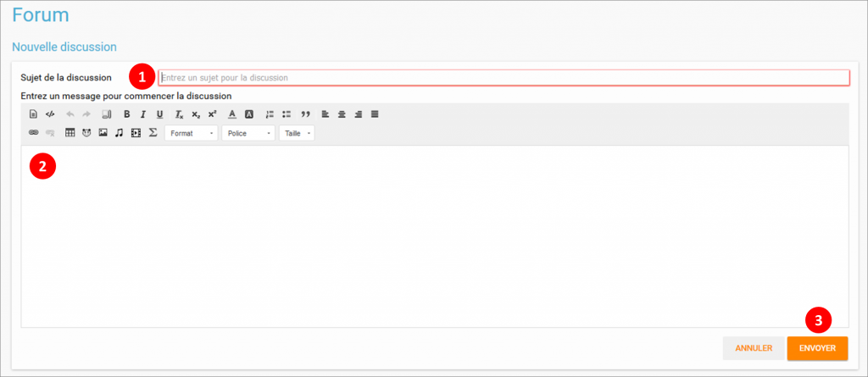Toggle bold formatting in the editor
Image resolution: width=868 pixels, height=377 pixels.
126,114
